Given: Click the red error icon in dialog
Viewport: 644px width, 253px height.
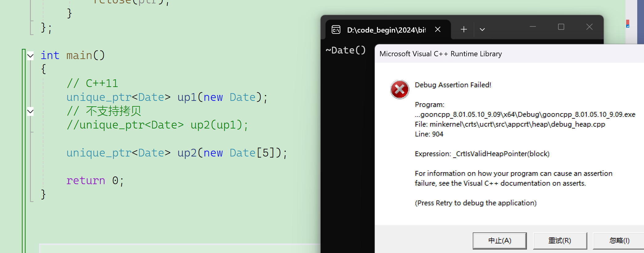Looking at the screenshot, I should point(399,89).
